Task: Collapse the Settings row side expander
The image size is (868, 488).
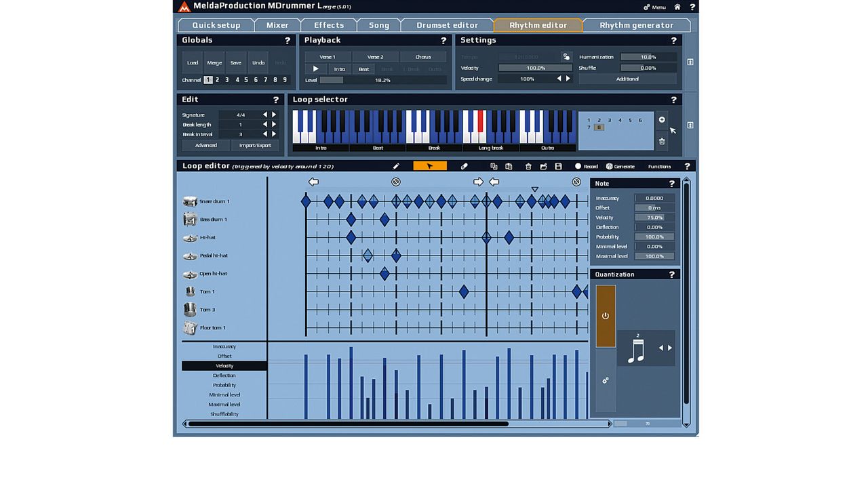Action: pyautogui.click(x=690, y=62)
